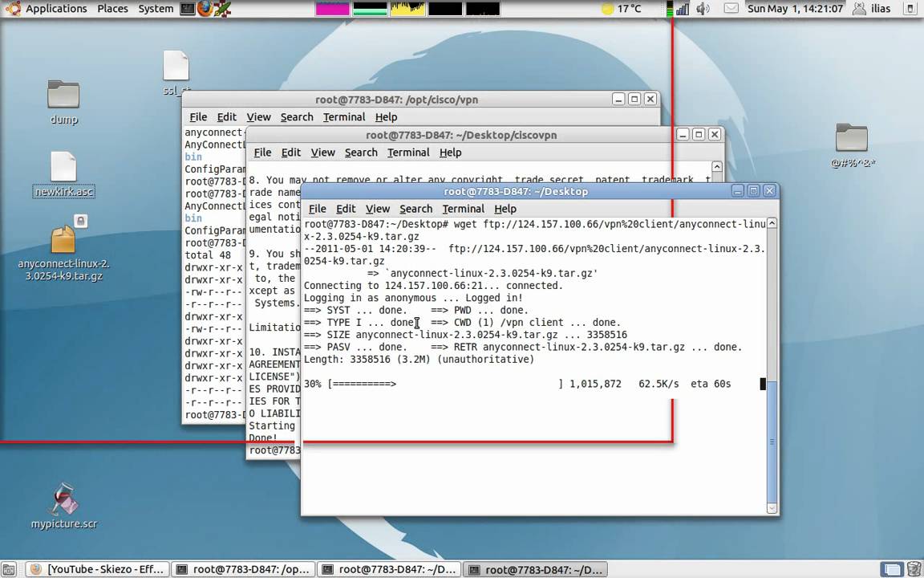Viewport: 924px width, 578px height.
Task: Click 'Connecting to 124.157.100.66:21' line
Action: click(x=433, y=286)
